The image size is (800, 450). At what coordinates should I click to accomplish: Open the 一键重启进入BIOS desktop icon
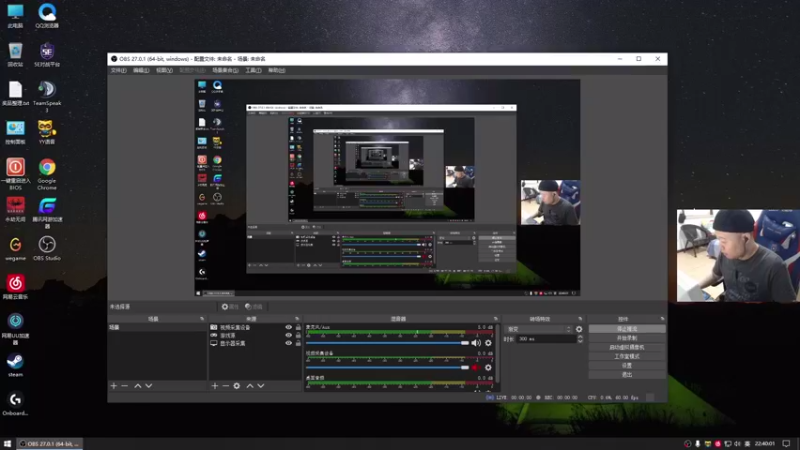15,174
